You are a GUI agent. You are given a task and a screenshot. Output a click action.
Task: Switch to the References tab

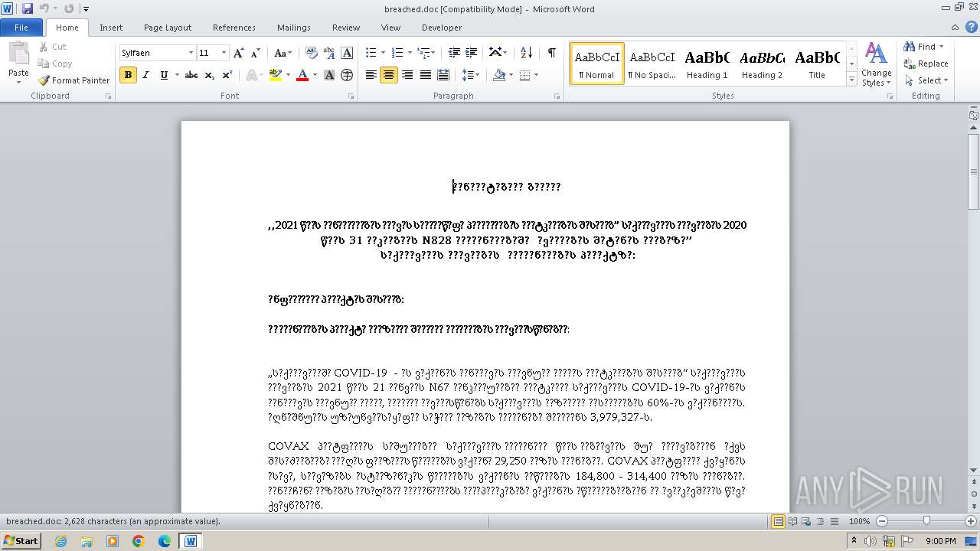(x=234, y=28)
